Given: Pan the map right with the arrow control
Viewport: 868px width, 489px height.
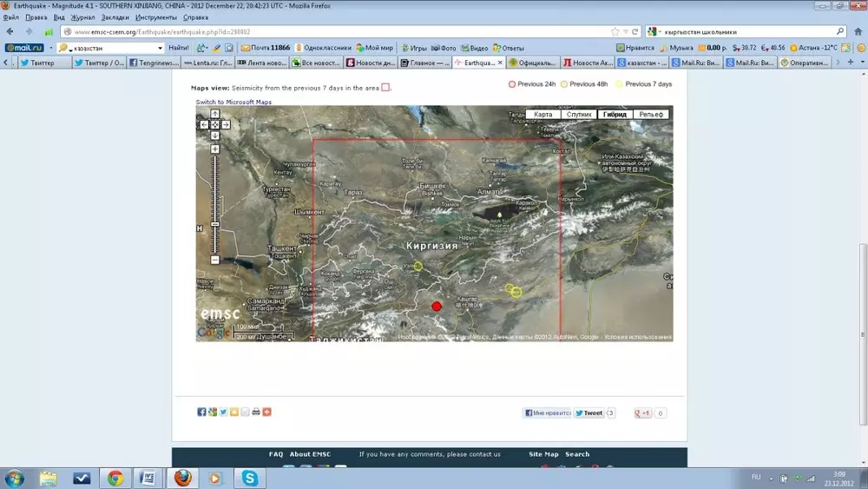Looking at the screenshot, I should (226, 124).
